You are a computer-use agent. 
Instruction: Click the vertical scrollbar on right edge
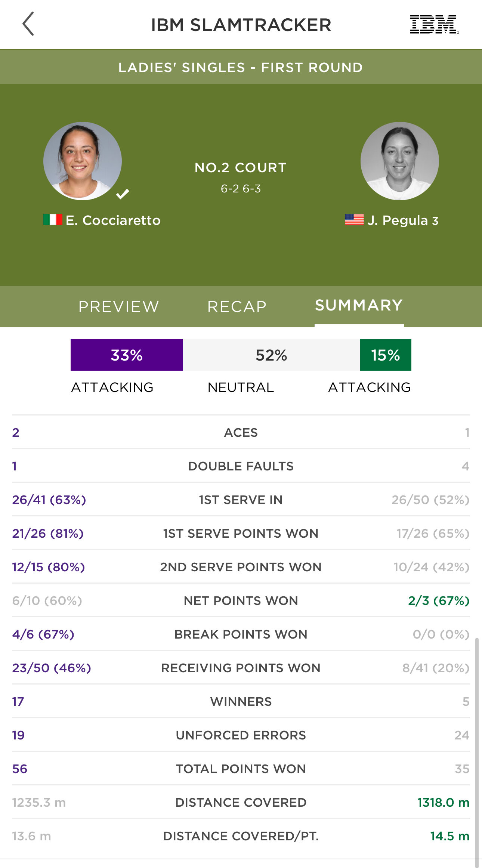coord(477,751)
